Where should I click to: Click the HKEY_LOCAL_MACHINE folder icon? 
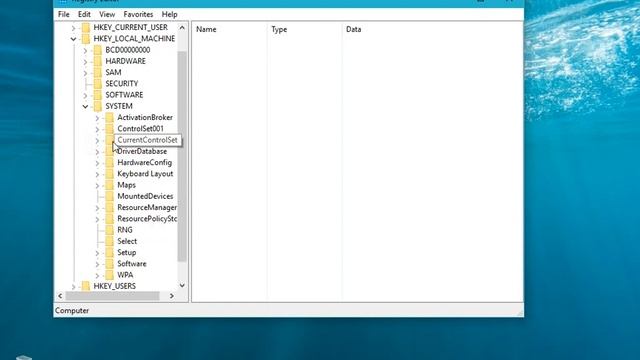tap(86, 39)
